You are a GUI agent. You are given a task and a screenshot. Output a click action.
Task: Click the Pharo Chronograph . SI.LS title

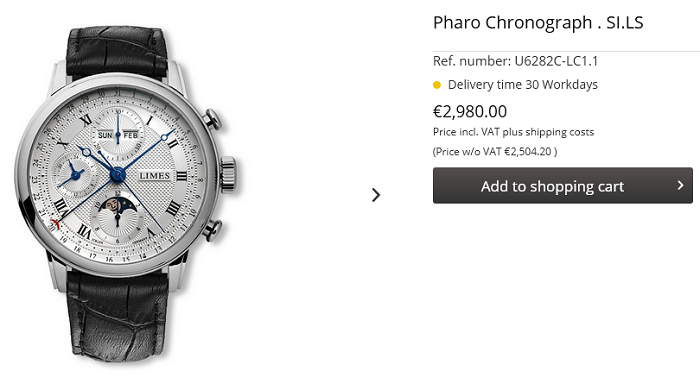[x=538, y=23]
